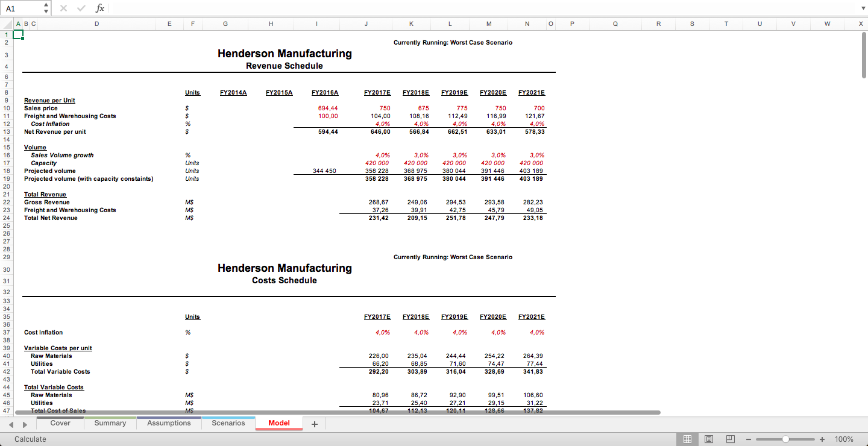Open the insert function fx button
This screenshot has width=868, height=446.
(x=100, y=8)
